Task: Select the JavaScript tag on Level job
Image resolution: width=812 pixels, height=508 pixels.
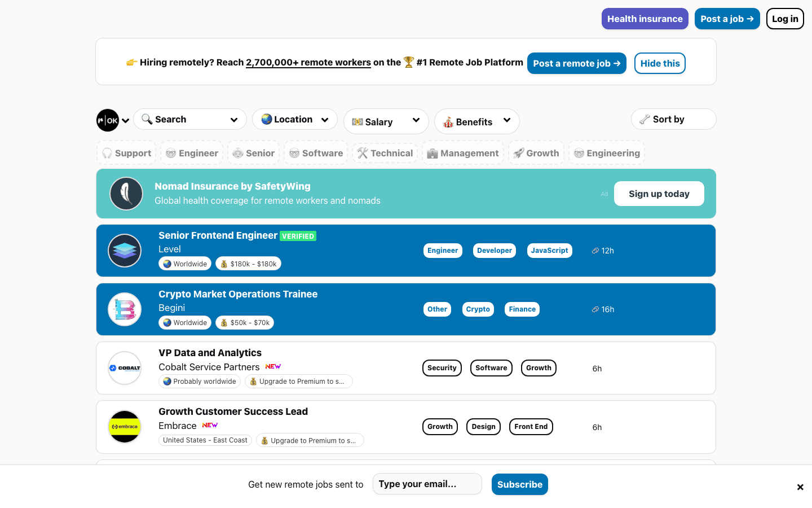Action: tap(549, 251)
